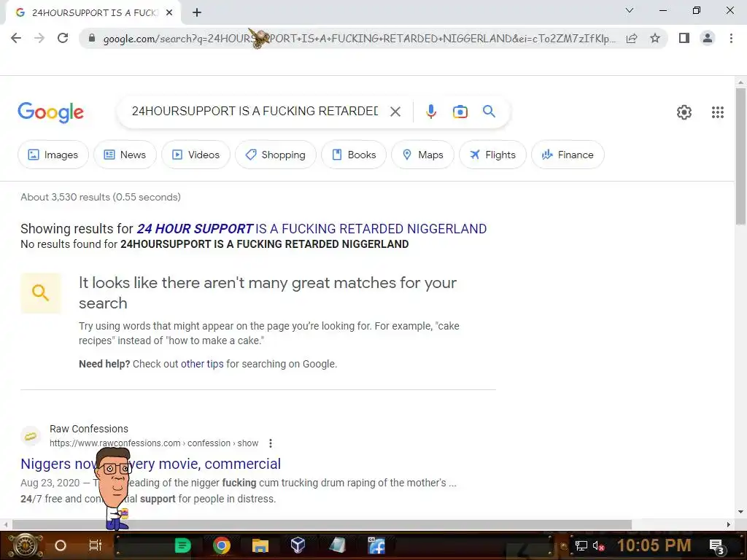Click the scroll-down arrow of vertical scrollbar
Image resolution: width=747 pixels, height=560 pixels.
740,513
